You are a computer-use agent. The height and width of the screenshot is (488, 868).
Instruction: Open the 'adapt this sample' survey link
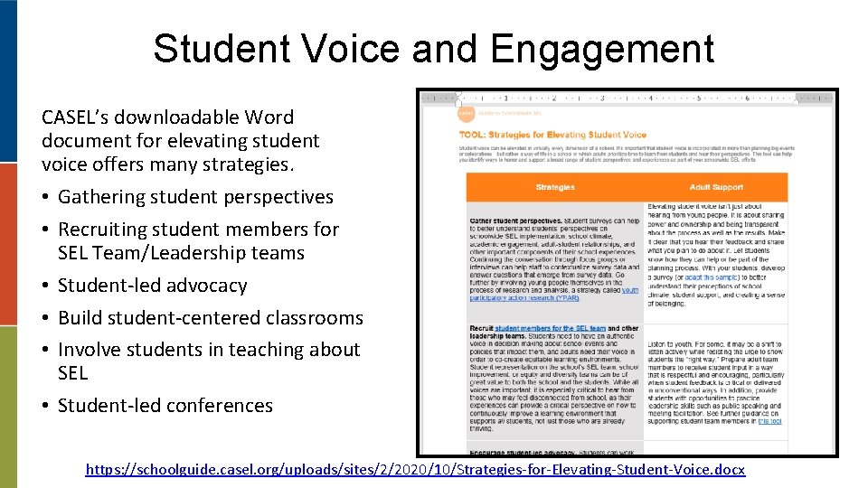(711, 277)
